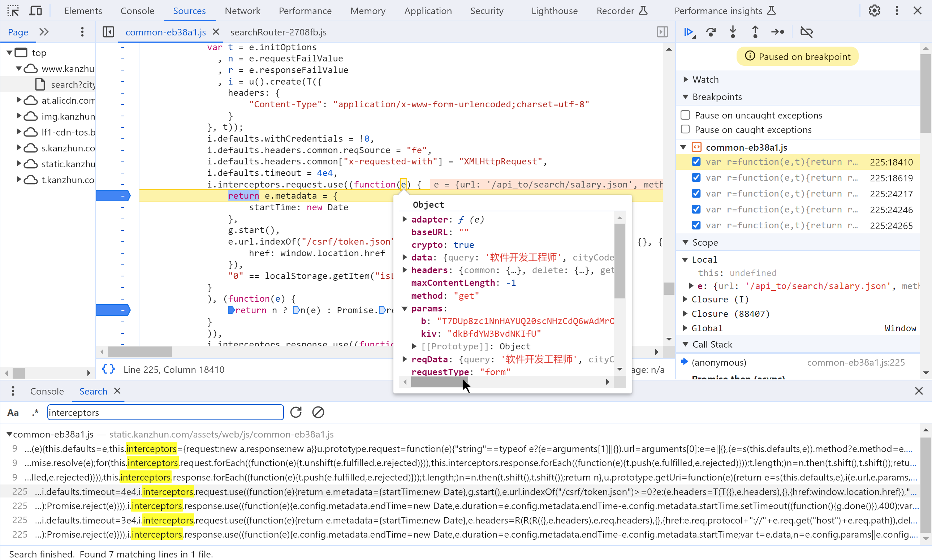The width and height of the screenshot is (932, 560).
Task: Collapse the Scope section
Action: 686,242
